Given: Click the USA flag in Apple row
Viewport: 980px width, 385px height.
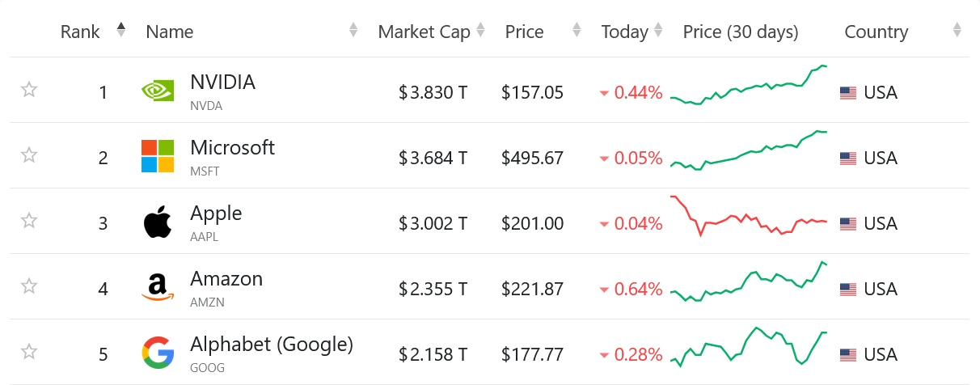Looking at the screenshot, I should [x=848, y=224].
